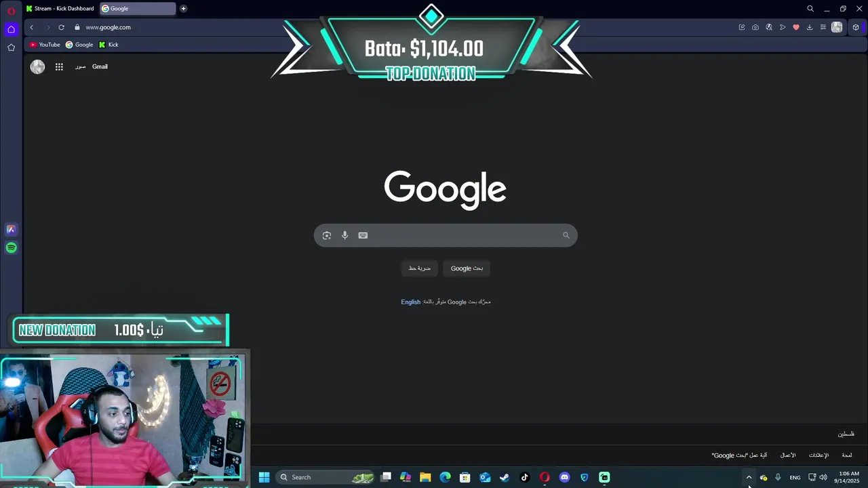This screenshot has width=868, height=488.
Task: Open volume control in system tray
Action: coord(823,477)
